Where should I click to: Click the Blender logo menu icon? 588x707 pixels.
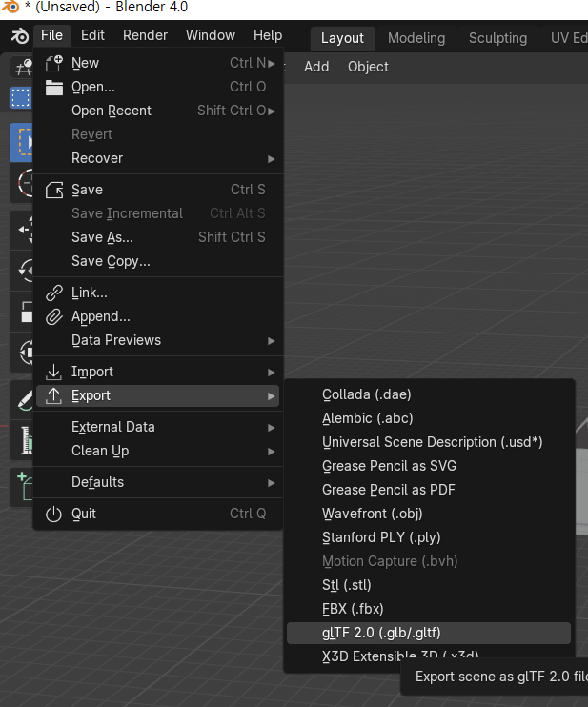[x=20, y=35]
